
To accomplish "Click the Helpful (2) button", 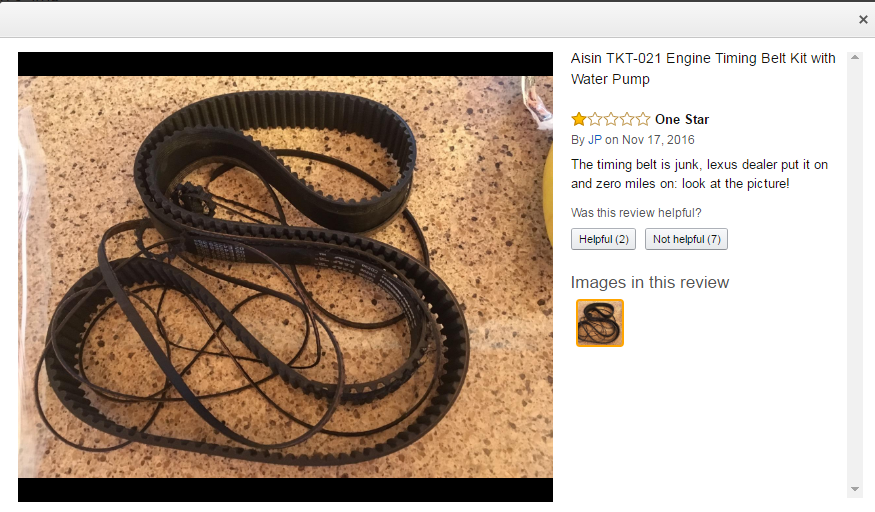I will click(x=603, y=239).
